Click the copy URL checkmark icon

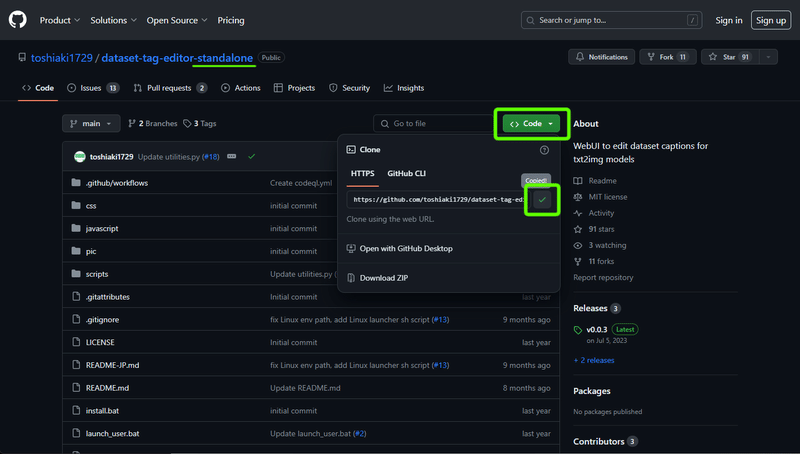point(542,199)
